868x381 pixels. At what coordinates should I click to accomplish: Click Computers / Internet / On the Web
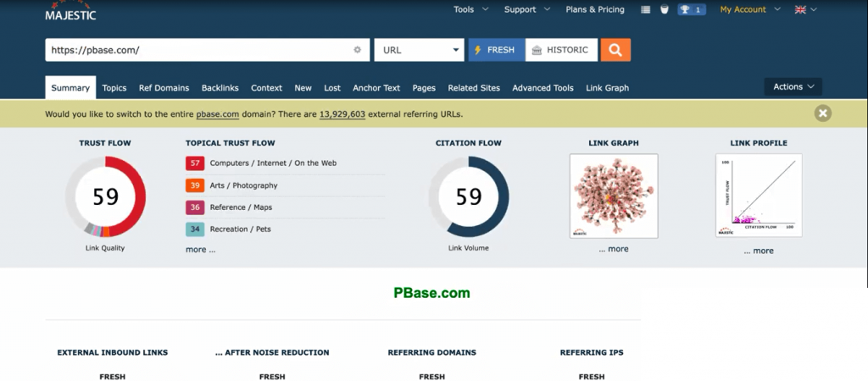[x=273, y=163]
